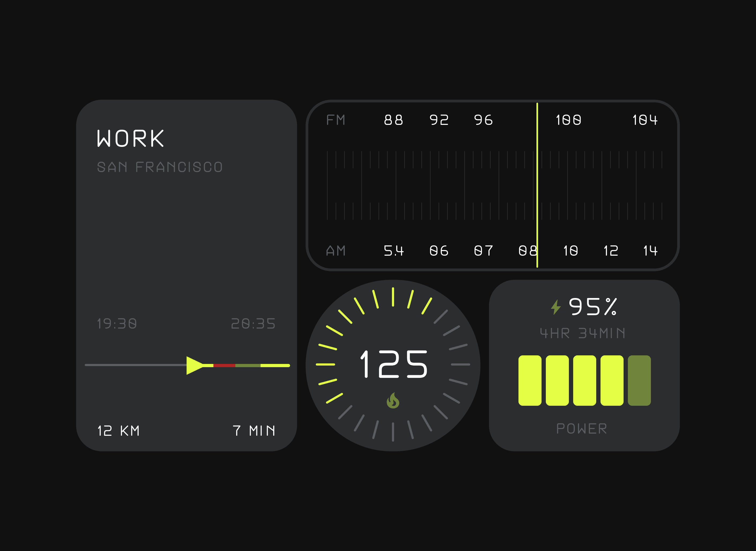Tune to FM 100 frequency label

tap(569, 120)
